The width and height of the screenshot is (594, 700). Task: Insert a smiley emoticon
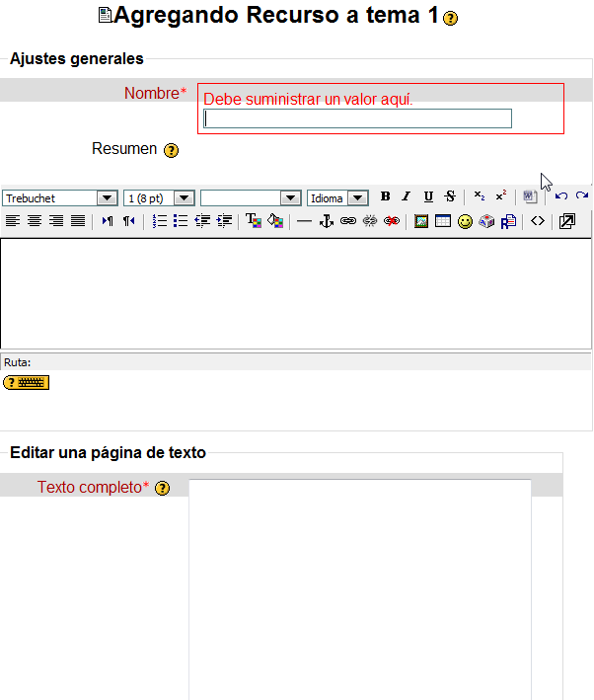click(465, 221)
